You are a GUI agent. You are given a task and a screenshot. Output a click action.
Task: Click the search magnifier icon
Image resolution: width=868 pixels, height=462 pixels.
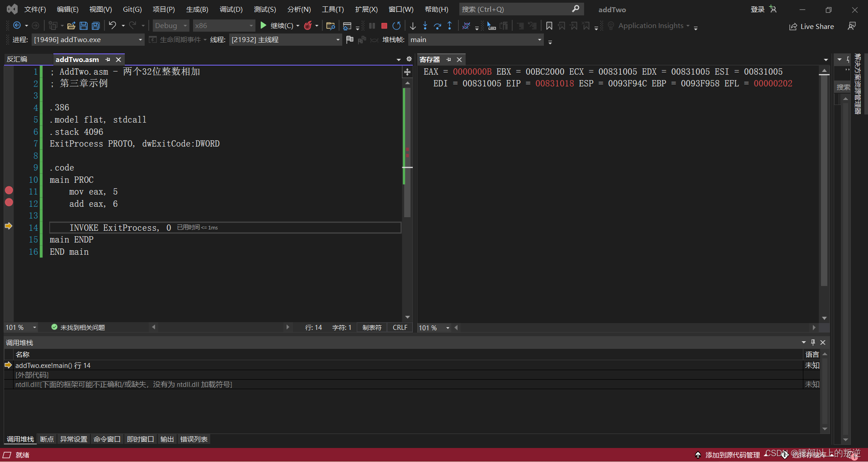(x=576, y=9)
